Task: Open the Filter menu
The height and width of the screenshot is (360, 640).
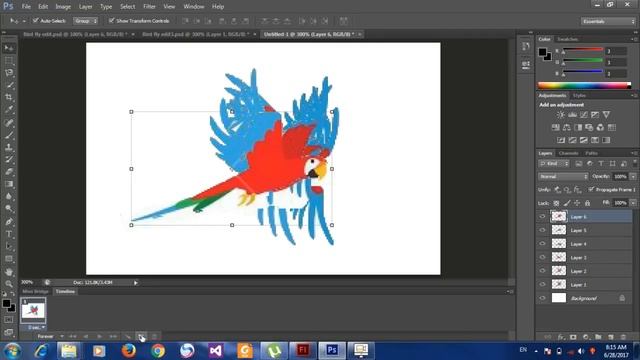Action: coord(149,7)
